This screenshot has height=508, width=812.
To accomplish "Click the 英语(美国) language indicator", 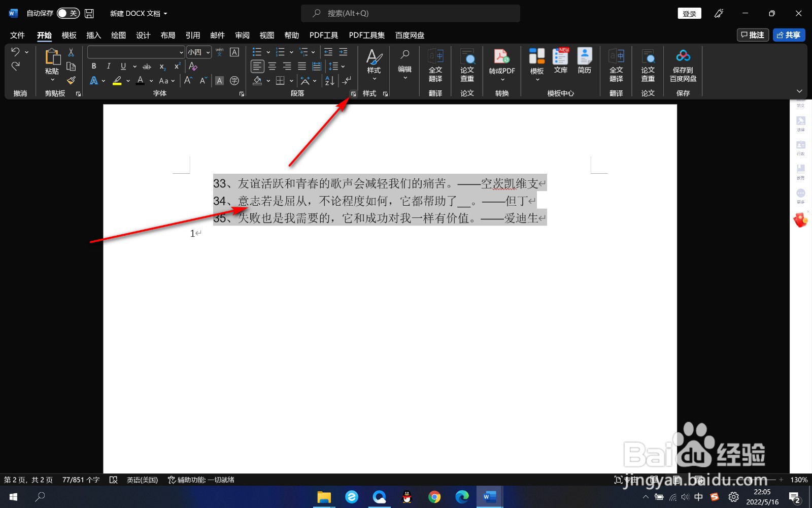I will 142,480.
